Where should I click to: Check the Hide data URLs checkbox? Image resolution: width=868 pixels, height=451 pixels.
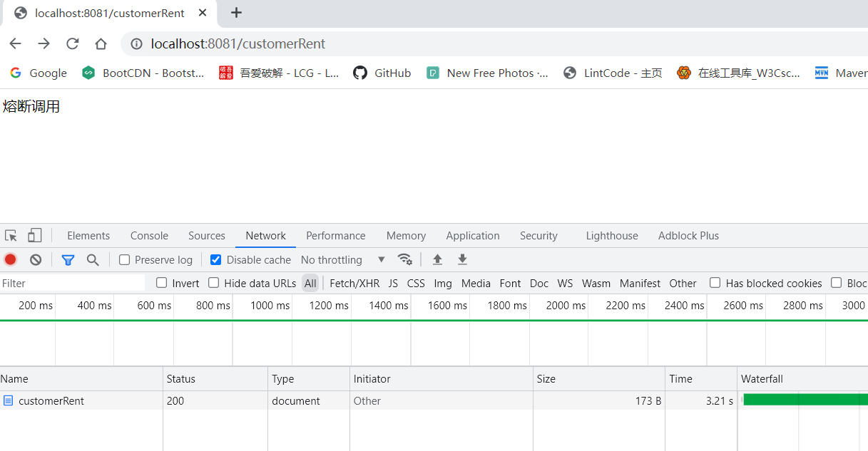214,283
